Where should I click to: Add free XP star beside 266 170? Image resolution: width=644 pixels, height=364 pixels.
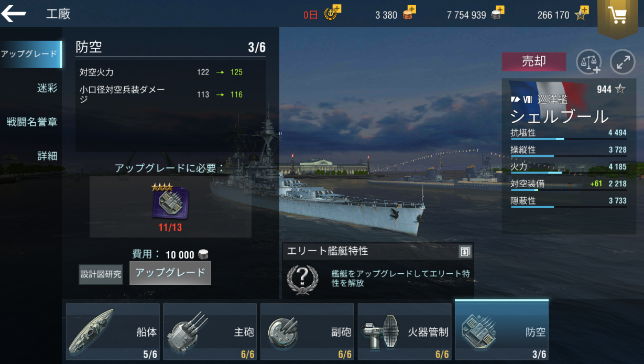pyautogui.click(x=582, y=13)
